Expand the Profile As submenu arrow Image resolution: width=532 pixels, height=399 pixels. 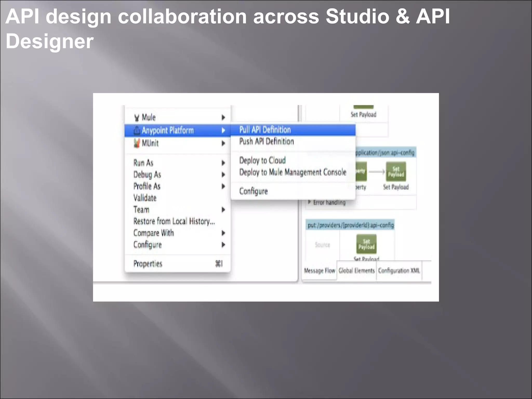[x=223, y=186]
